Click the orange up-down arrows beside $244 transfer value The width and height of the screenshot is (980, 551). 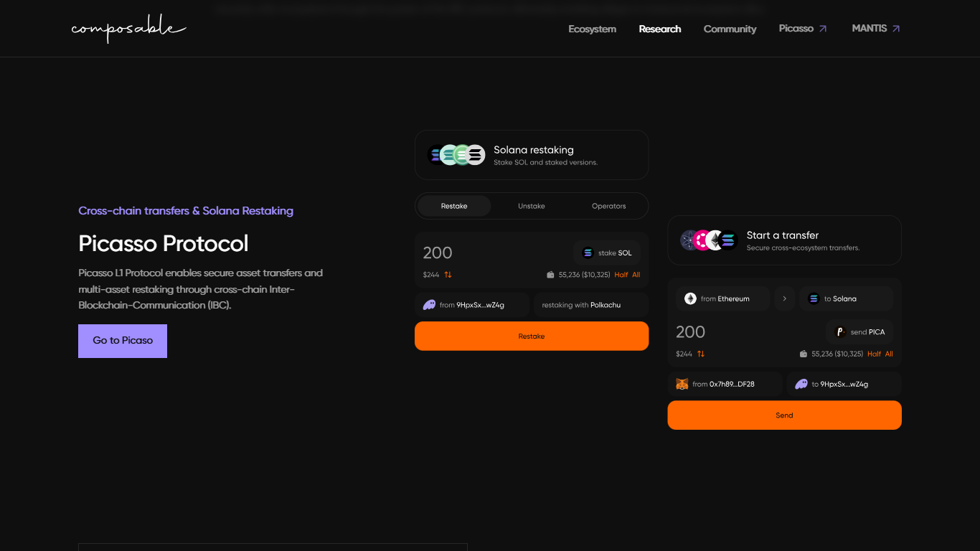coord(701,354)
